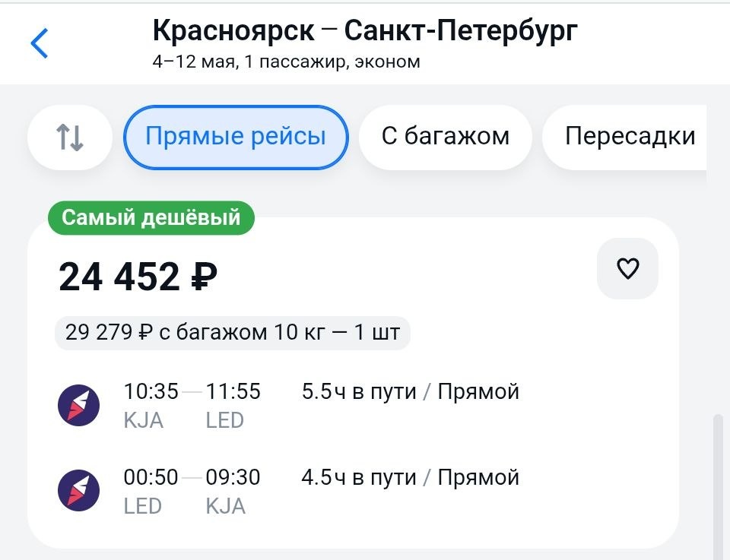Tap the 09:30 return arrival time
The image size is (730, 560).
(233, 478)
